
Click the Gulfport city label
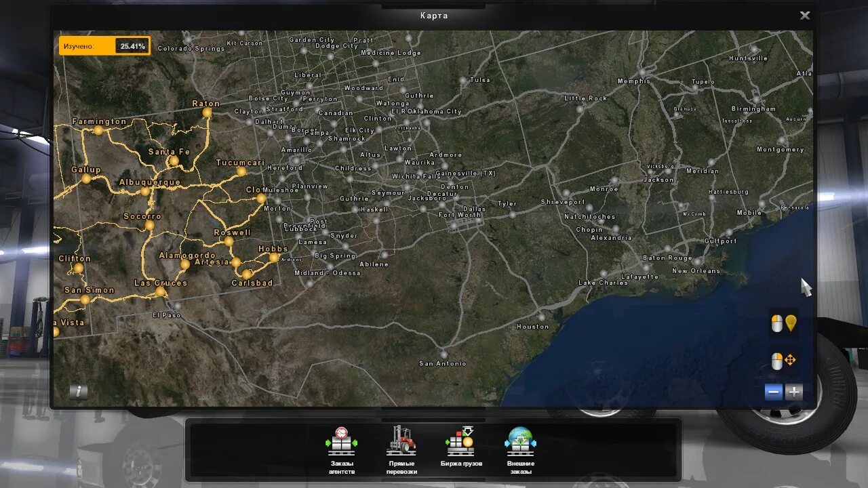click(721, 241)
